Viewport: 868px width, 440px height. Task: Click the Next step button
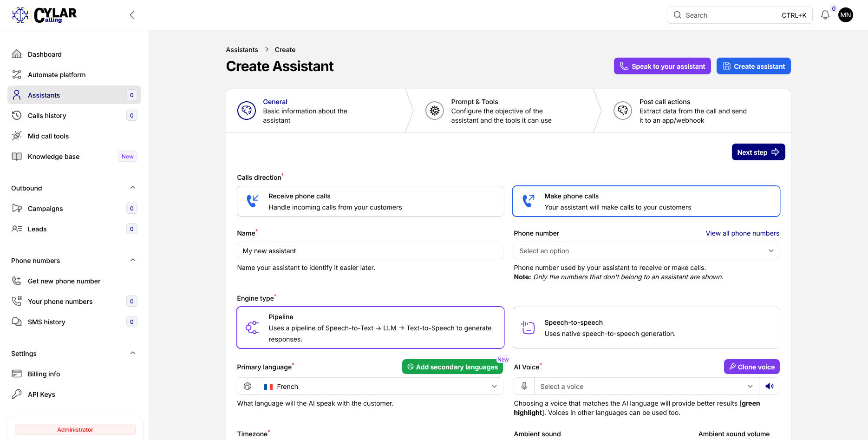[758, 152]
